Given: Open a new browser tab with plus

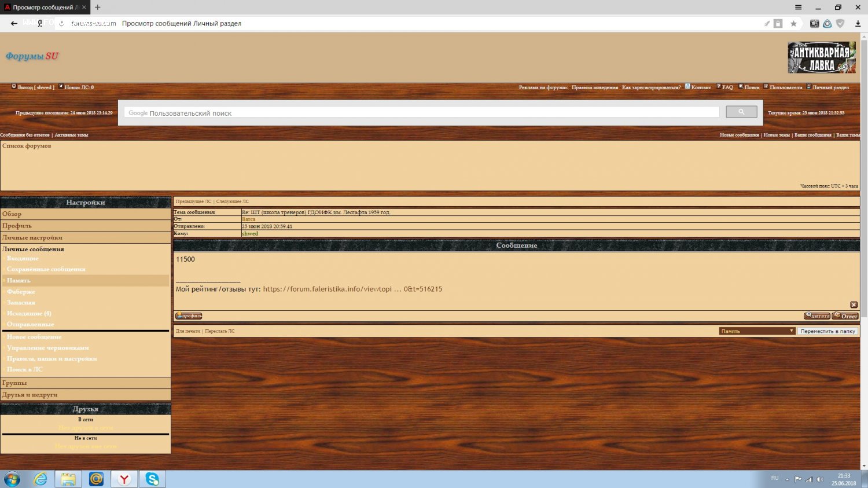Looking at the screenshot, I should [98, 8].
